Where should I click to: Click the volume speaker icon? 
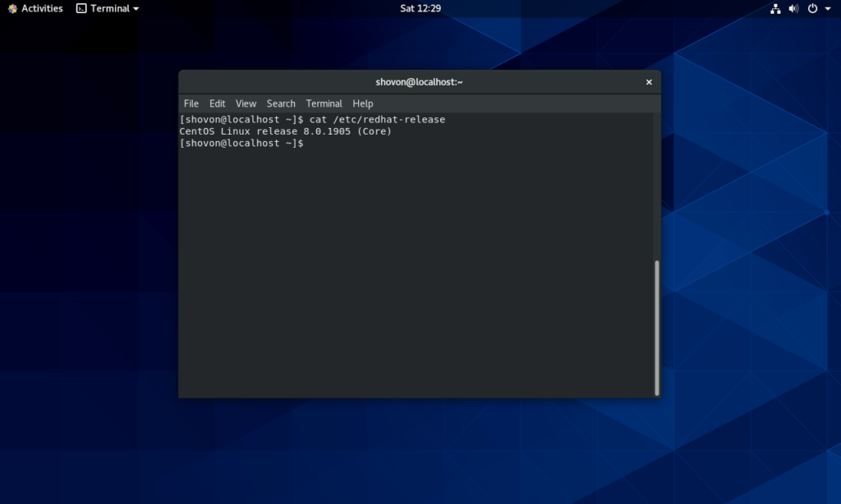tap(794, 8)
